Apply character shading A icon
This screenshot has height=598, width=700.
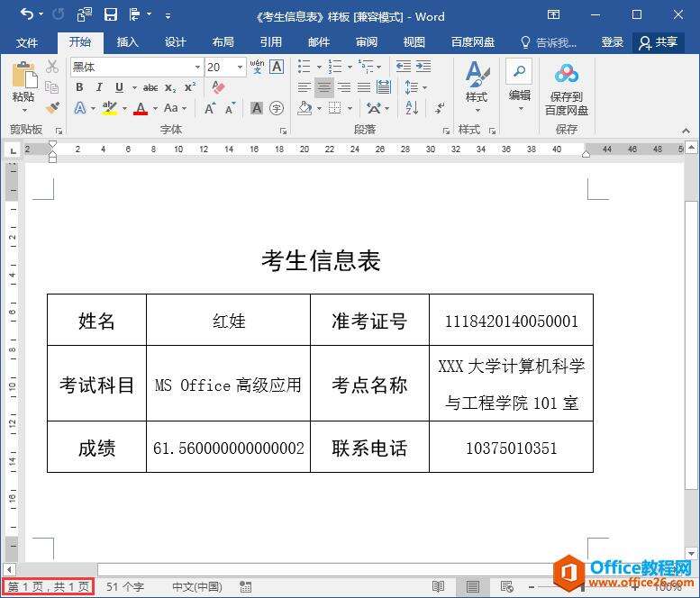coord(257,108)
